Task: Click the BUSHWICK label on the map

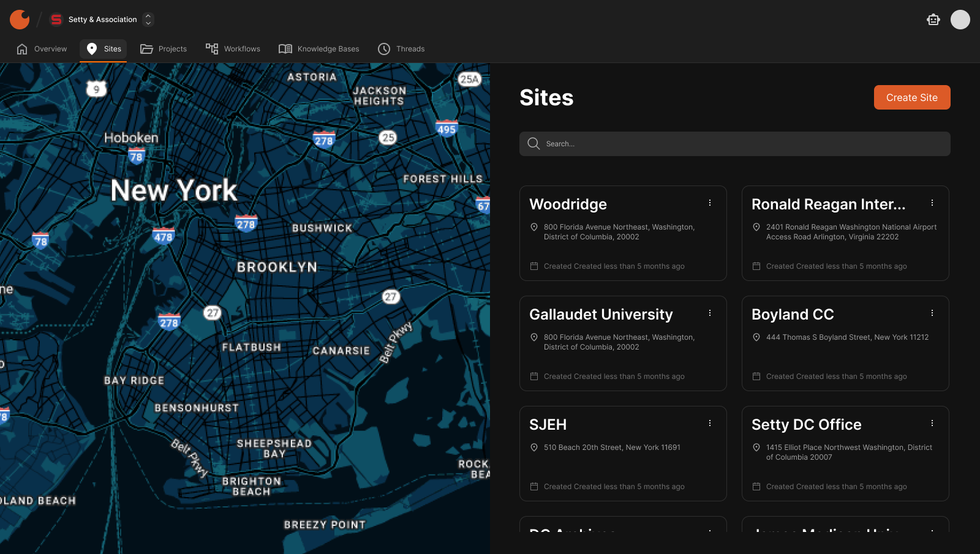Action: pyautogui.click(x=322, y=228)
